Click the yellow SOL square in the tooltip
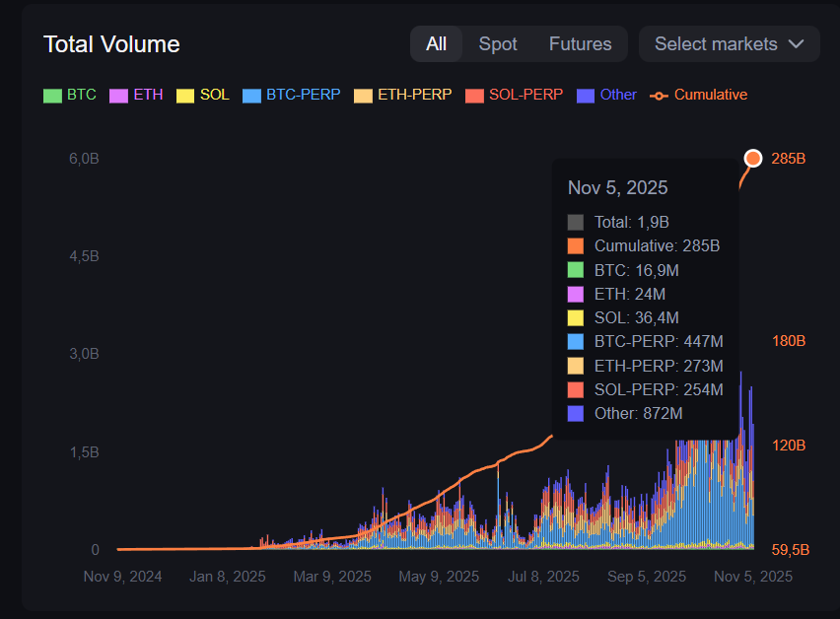Screen dimensions: 840x619 pyautogui.click(x=575, y=317)
